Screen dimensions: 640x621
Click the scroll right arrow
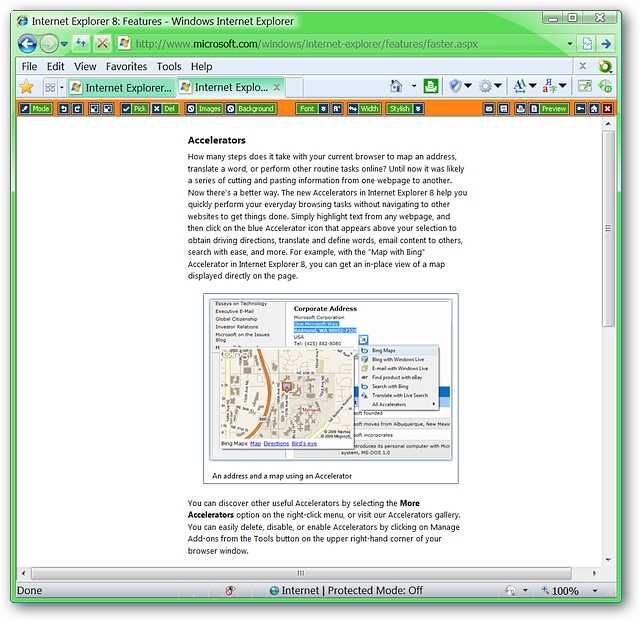tap(594, 573)
